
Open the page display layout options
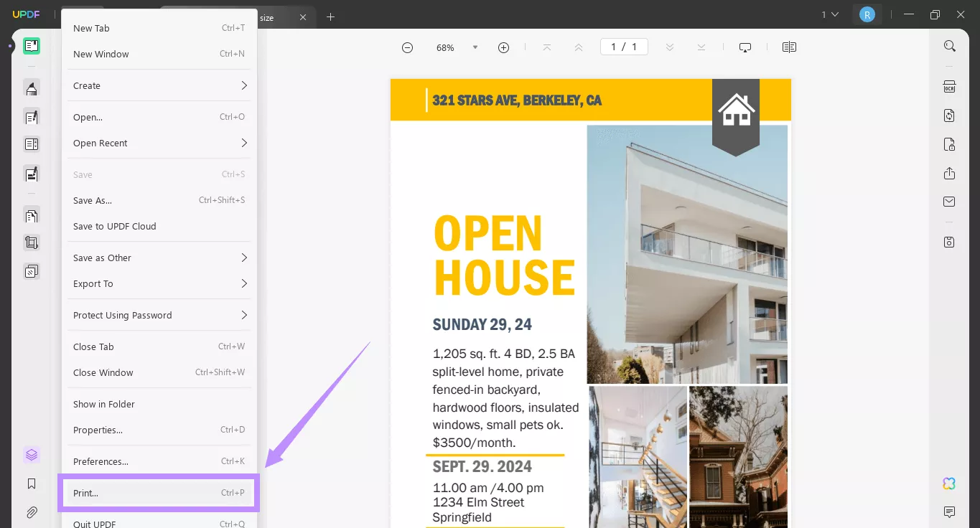(x=789, y=47)
